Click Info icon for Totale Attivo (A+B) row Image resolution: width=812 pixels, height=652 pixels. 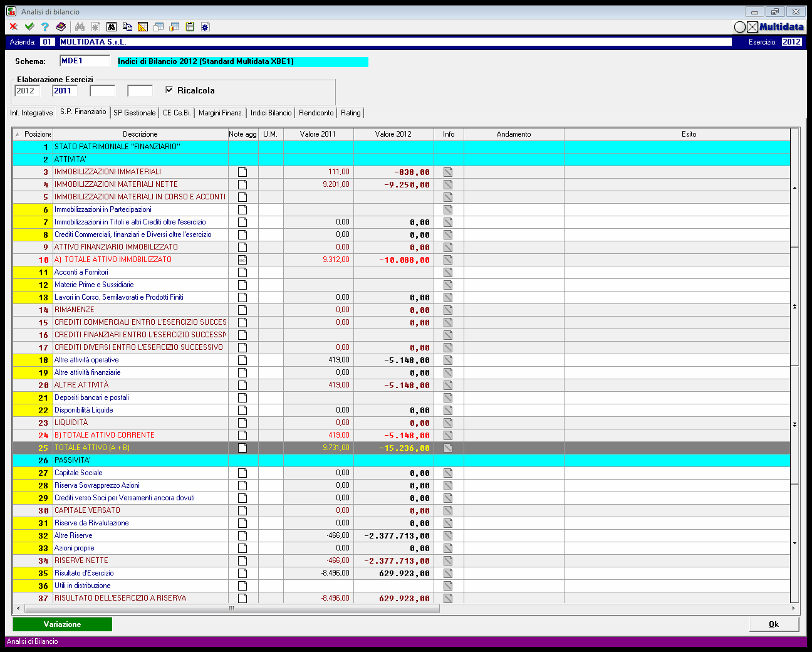448,448
